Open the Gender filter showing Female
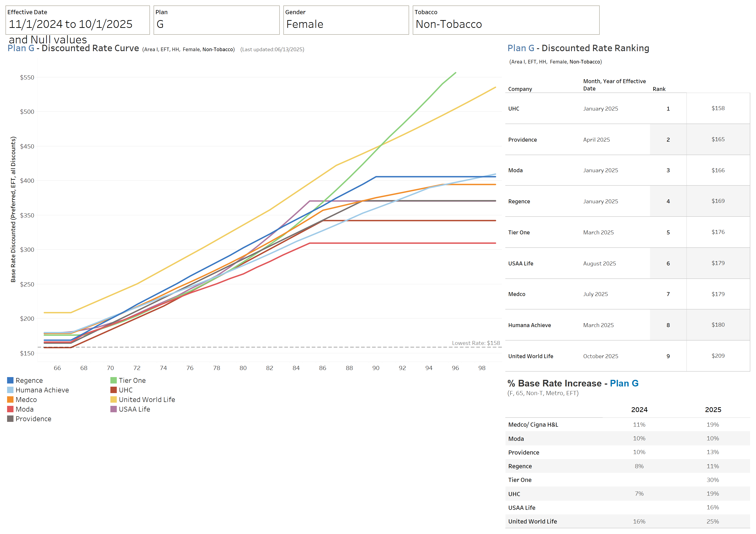The height and width of the screenshot is (534, 756). [x=346, y=20]
